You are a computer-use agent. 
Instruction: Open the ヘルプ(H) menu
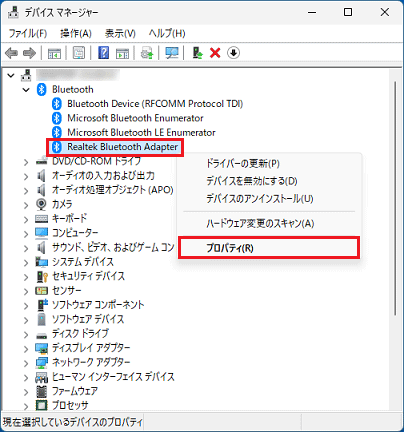click(x=167, y=33)
